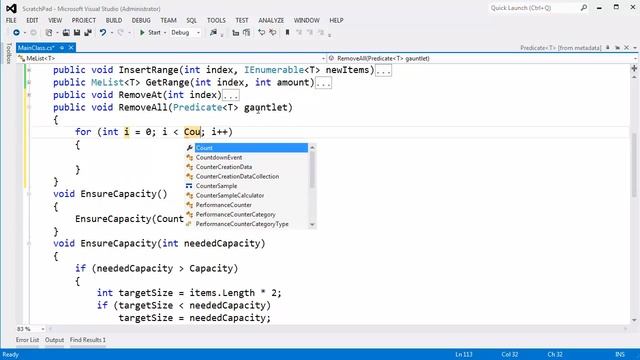Close the Predicate<T> metadata preview tab
This screenshot has width=640, height=360.
coord(626,48)
